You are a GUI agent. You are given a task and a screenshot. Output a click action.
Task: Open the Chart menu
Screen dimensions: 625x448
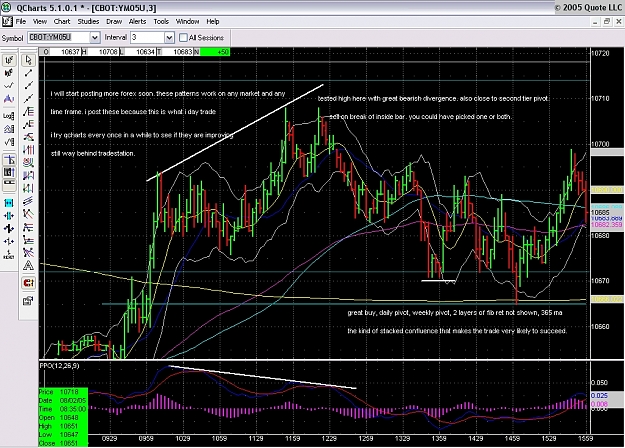tap(62, 22)
